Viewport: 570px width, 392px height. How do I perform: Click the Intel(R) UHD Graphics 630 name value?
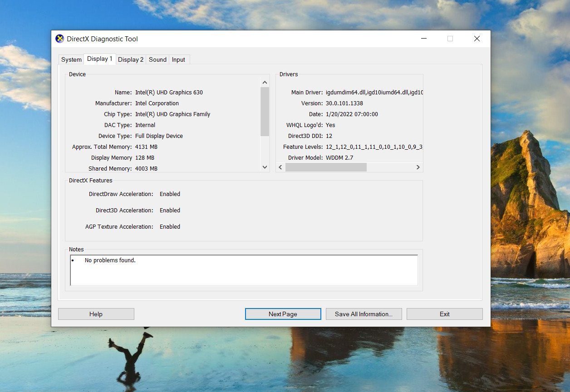click(169, 93)
